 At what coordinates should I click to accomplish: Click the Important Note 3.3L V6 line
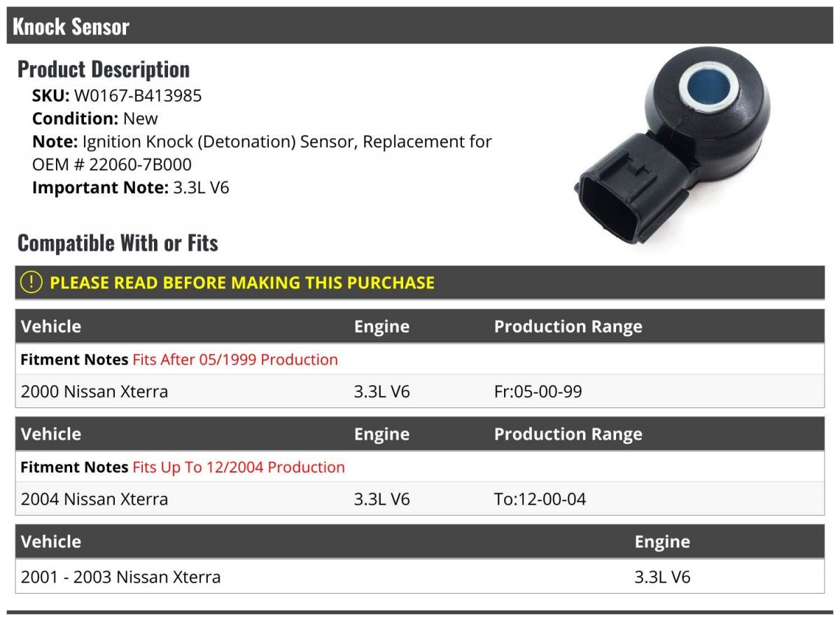click(x=131, y=188)
